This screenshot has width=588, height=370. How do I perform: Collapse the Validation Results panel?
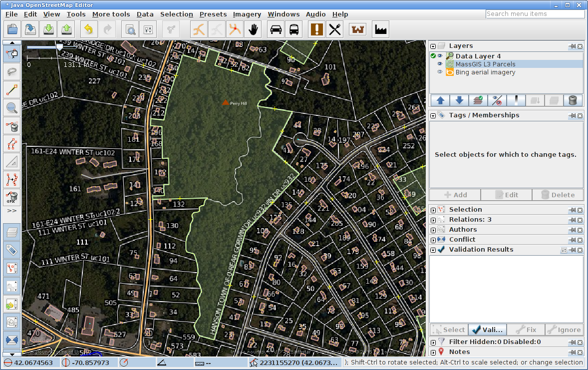pos(433,250)
